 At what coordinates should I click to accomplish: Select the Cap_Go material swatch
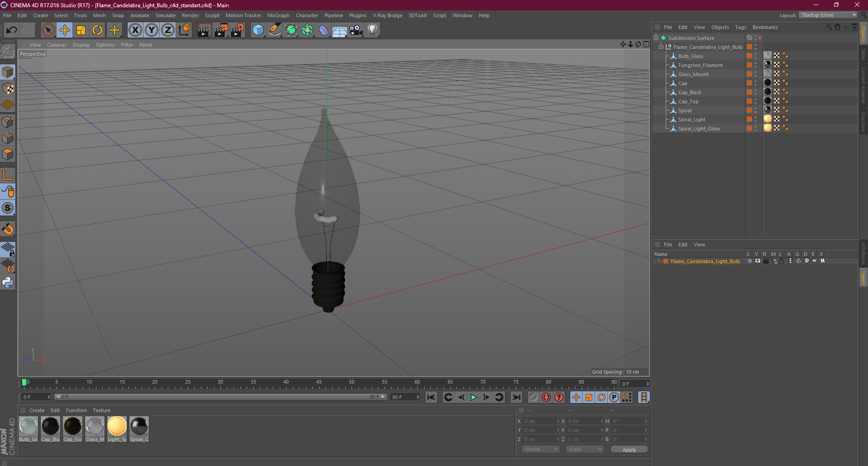coord(72,429)
